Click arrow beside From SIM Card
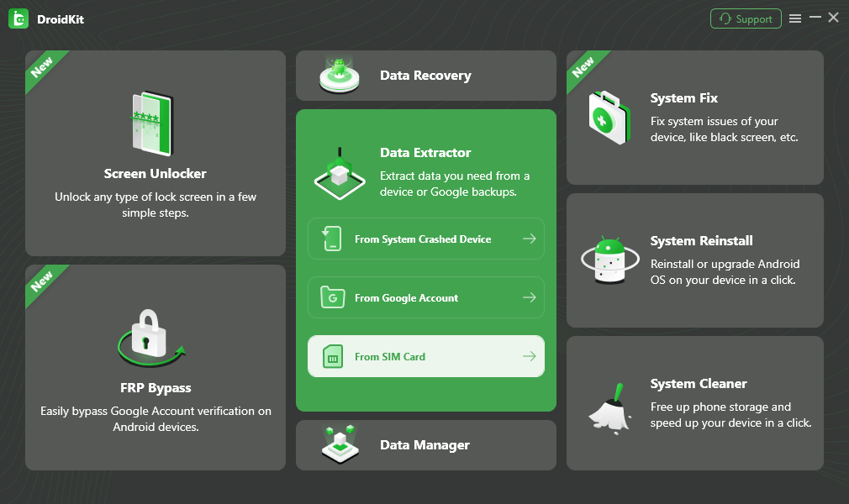 (530, 356)
